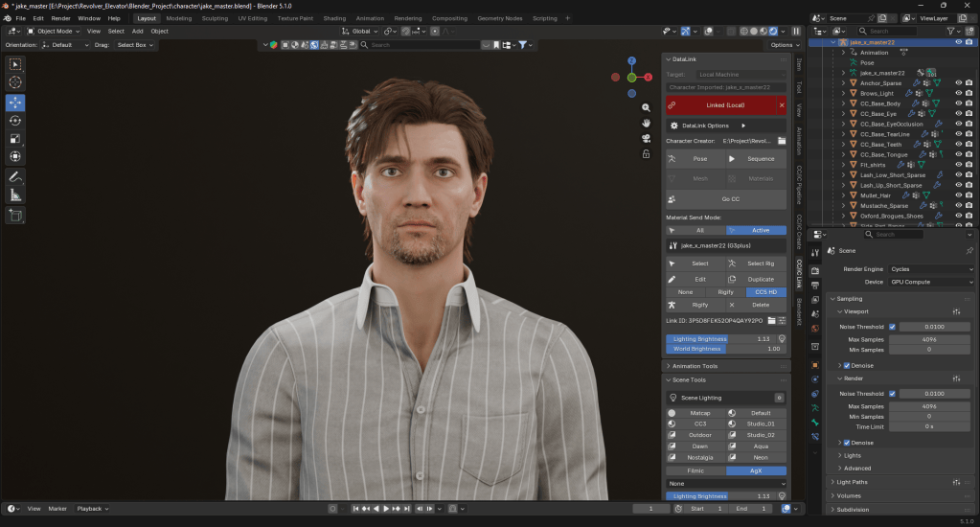Click the Viewport sampling presets icon

pyautogui.click(x=956, y=311)
